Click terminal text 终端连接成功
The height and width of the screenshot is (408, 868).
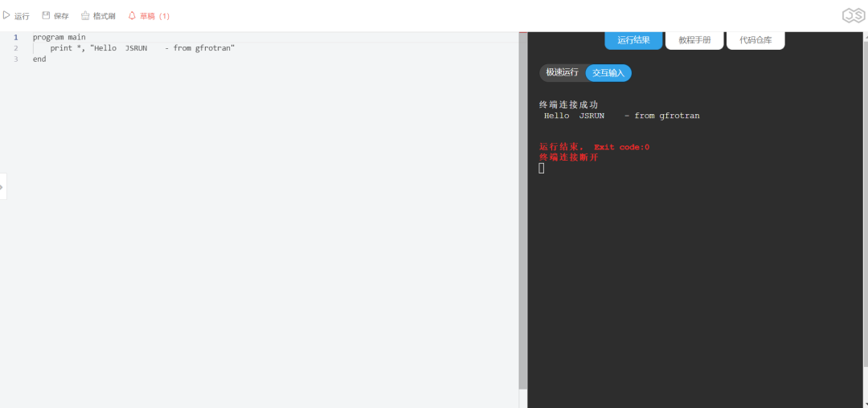(x=568, y=104)
